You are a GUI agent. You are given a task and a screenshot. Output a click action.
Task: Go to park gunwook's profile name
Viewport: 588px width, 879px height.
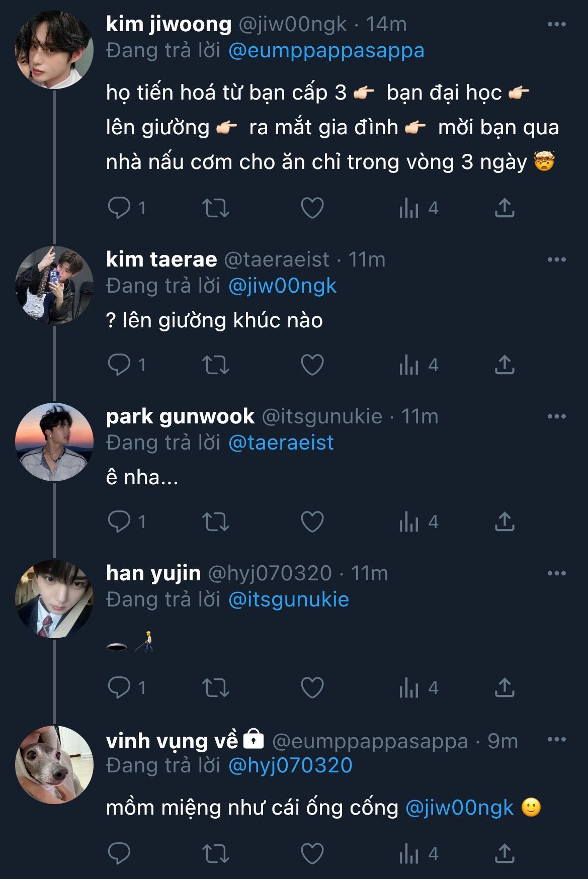(x=180, y=416)
